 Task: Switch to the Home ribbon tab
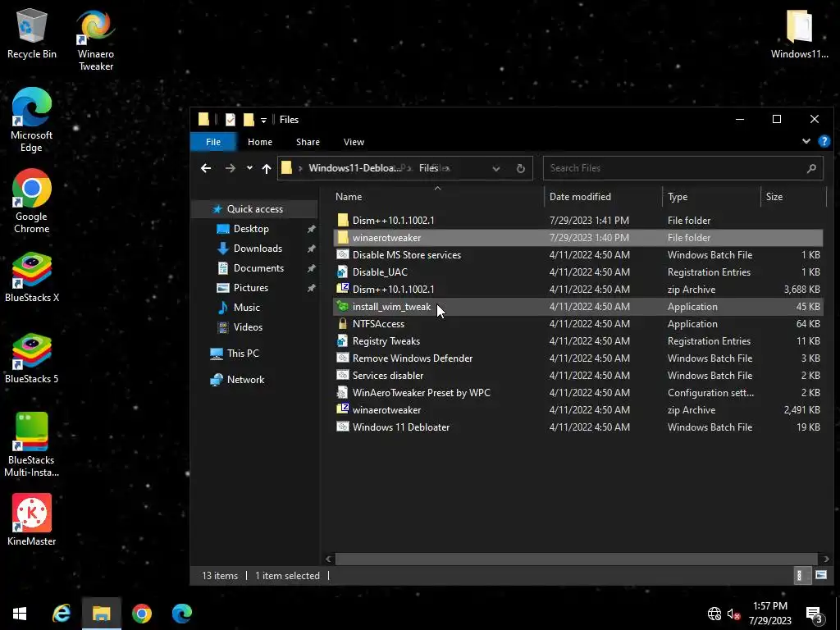(260, 142)
